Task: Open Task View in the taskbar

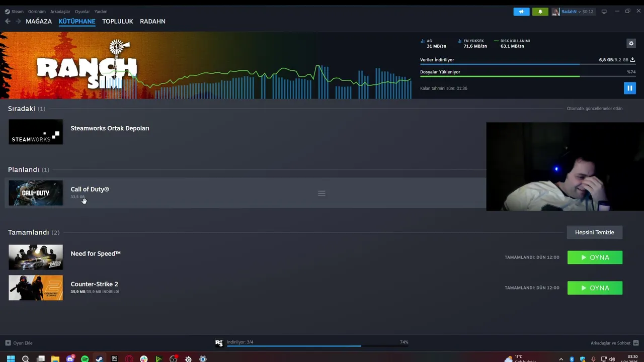Action: tap(41, 358)
